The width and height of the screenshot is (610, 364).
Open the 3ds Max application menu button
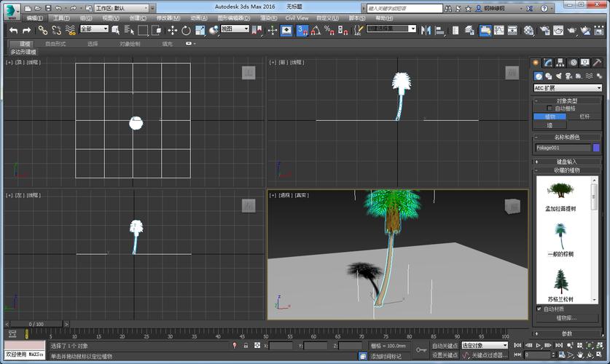pos(12,12)
